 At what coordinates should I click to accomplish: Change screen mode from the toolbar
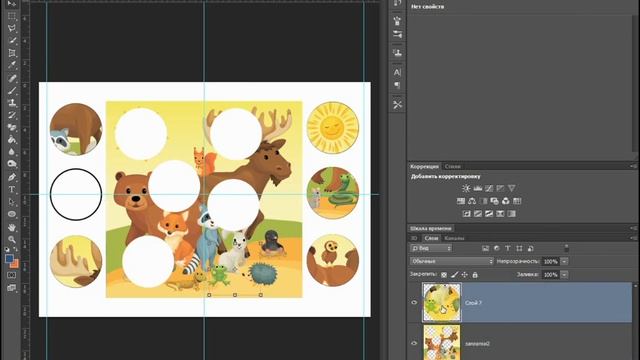pos(12,288)
